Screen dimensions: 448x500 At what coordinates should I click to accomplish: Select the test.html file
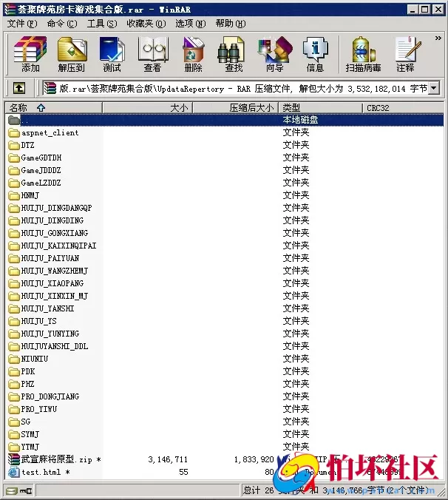39,472
